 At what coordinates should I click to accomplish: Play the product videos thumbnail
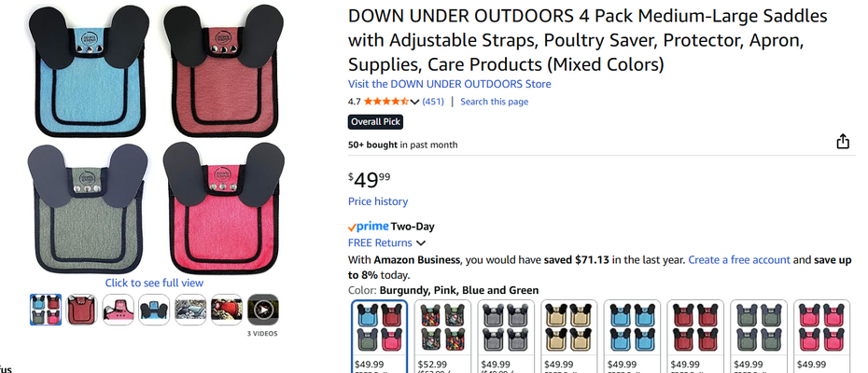point(263,310)
